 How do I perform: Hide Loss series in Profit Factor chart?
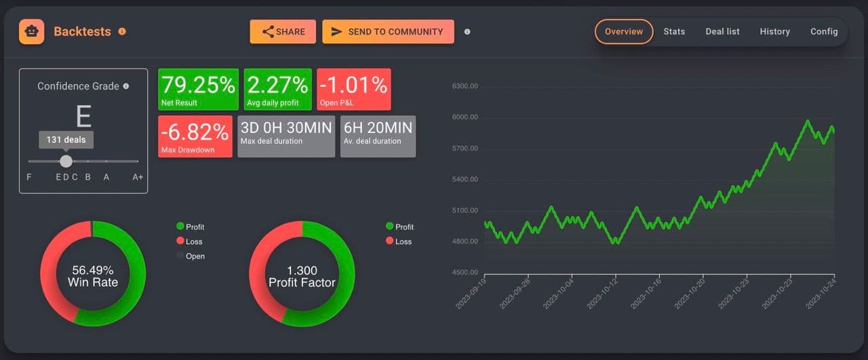[x=399, y=241]
